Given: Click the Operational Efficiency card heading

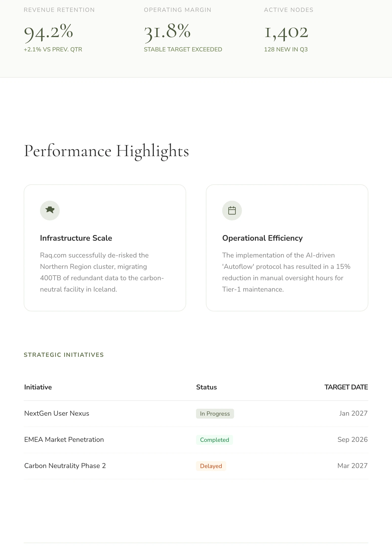Looking at the screenshot, I should click(x=262, y=238).
